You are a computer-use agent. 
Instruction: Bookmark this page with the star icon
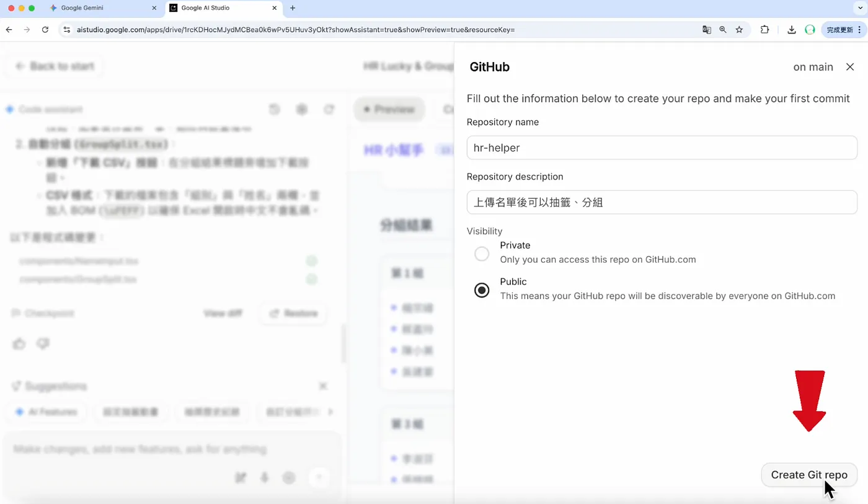pyautogui.click(x=739, y=30)
